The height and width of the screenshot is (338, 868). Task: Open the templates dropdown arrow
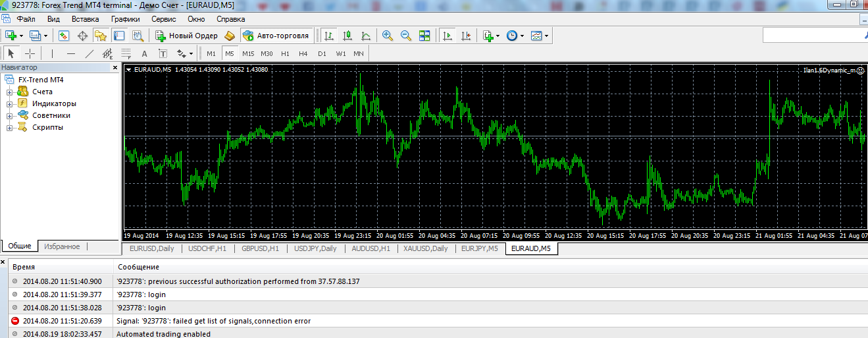(x=547, y=36)
